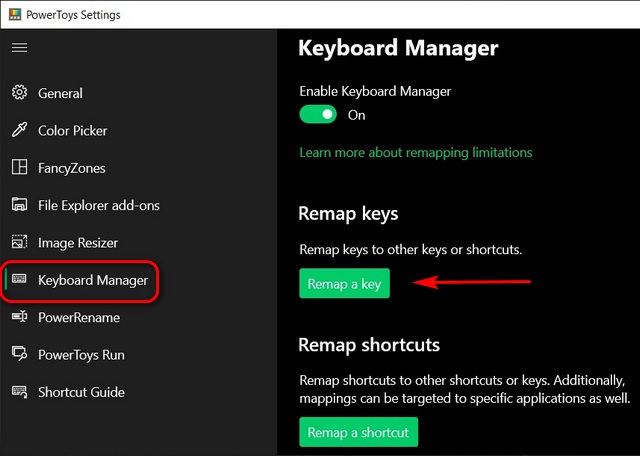Select Shortcut Guide in the sidebar
The width and height of the screenshot is (640, 456).
81,392
